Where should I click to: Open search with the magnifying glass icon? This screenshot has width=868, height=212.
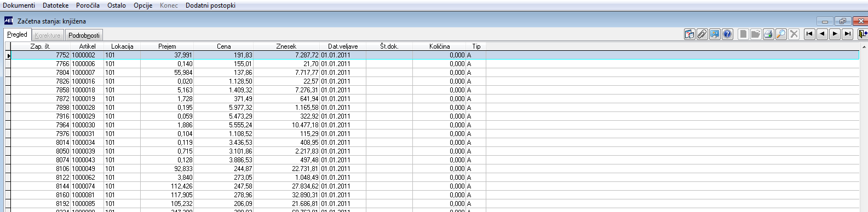pos(781,34)
